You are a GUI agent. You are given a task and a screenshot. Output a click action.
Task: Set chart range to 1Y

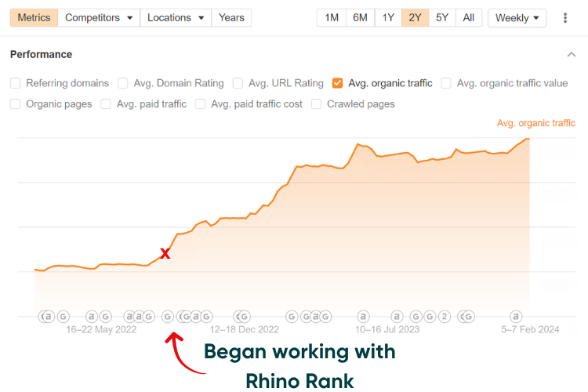pos(388,17)
